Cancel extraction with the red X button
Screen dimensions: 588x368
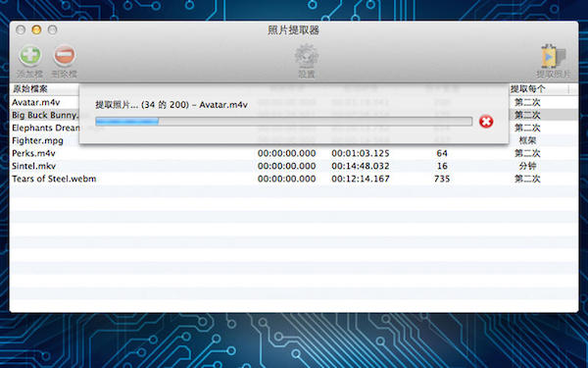486,122
